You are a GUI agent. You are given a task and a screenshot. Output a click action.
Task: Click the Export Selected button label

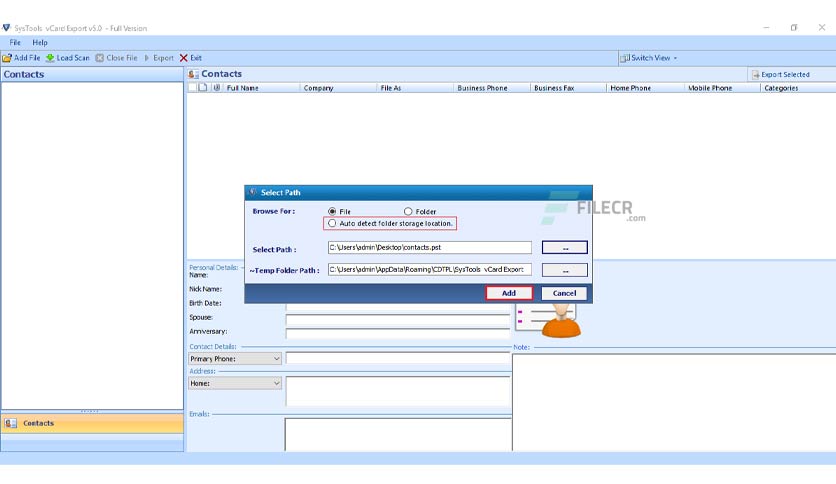[785, 75]
